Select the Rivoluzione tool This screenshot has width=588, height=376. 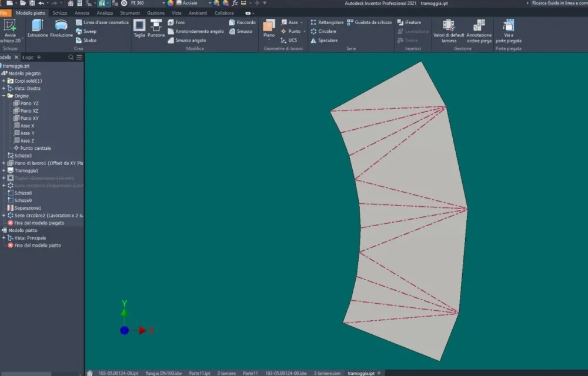(x=62, y=29)
